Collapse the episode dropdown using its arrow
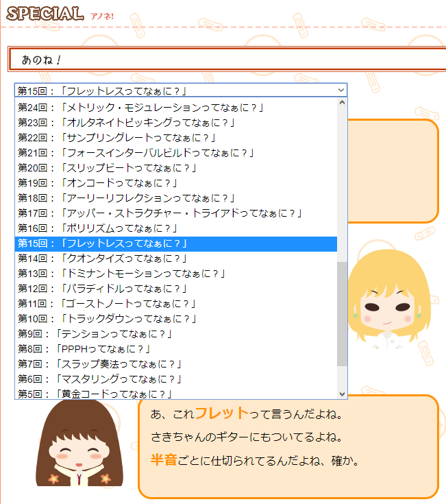Screen dimensions: 446x504 click(x=341, y=91)
